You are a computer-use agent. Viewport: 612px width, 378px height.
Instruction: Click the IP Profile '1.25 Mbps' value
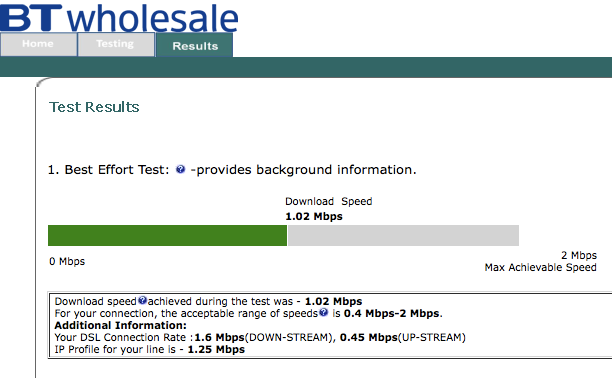coord(216,349)
